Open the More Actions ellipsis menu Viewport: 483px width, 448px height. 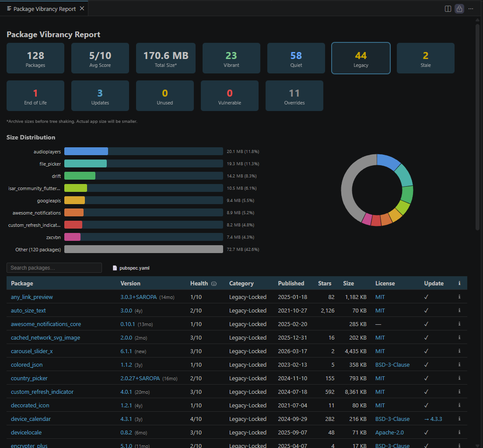[471, 9]
